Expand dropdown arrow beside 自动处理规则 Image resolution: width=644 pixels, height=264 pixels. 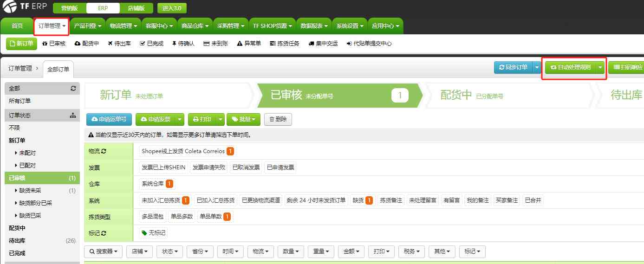[x=600, y=67]
